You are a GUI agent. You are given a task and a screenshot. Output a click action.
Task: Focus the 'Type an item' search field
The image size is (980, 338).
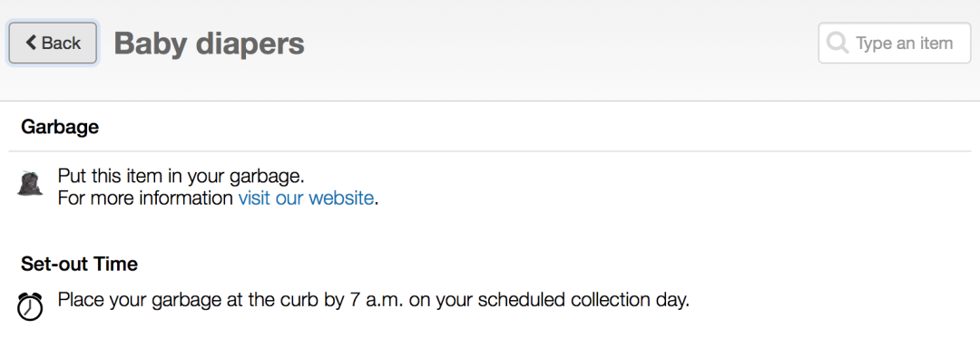(x=895, y=43)
